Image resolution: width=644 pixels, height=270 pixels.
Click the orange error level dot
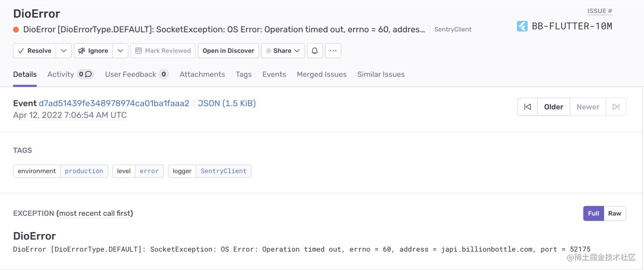pyautogui.click(x=16, y=30)
